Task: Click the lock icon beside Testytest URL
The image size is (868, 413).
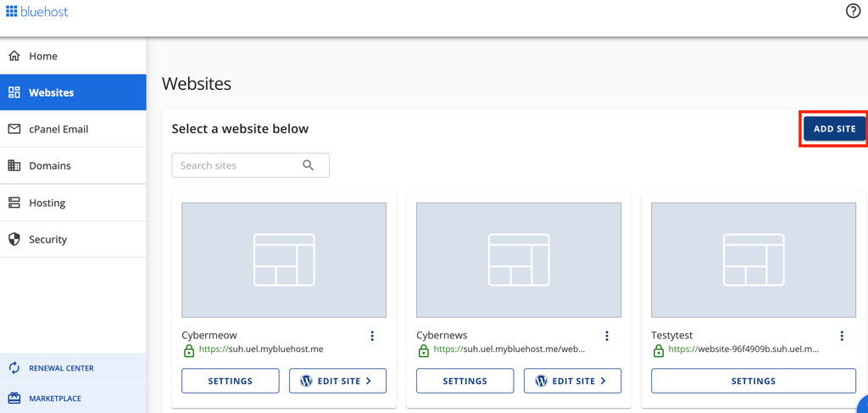Action: pyautogui.click(x=658, y=350)
